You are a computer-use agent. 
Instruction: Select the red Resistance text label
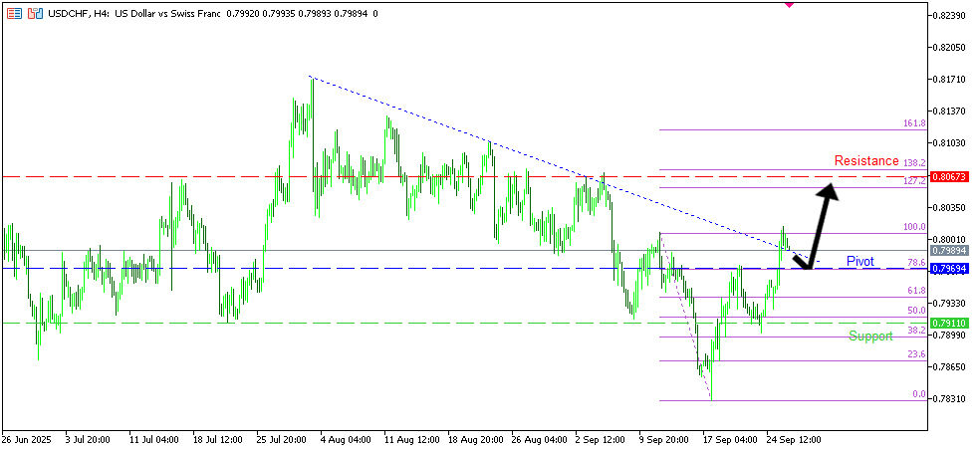[x=865, y=161]
